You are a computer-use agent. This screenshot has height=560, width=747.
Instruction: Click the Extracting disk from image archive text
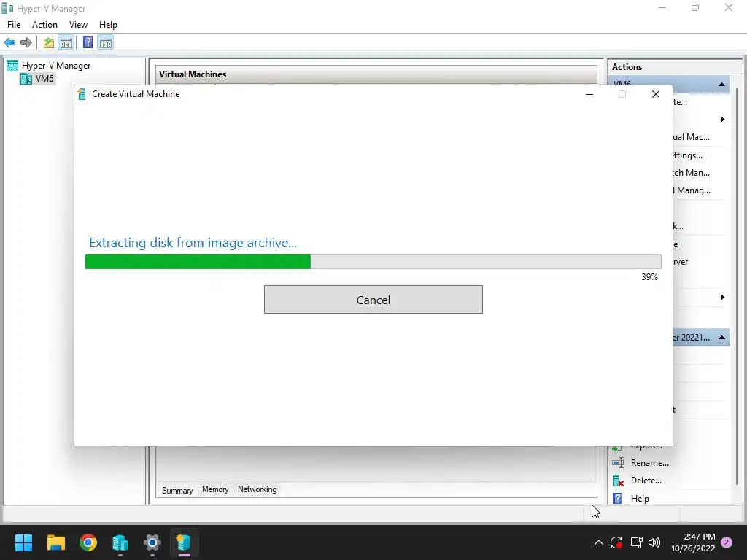click(193, 243)
